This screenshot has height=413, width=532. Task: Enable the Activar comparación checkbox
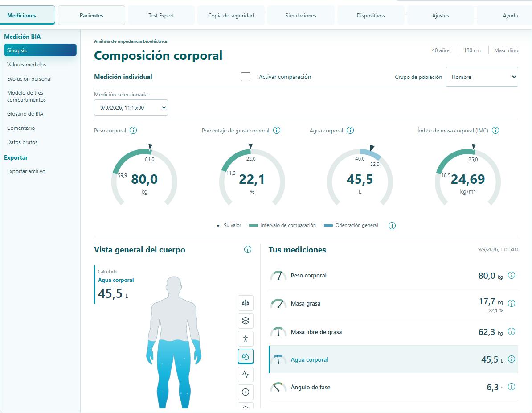point(246,77)
